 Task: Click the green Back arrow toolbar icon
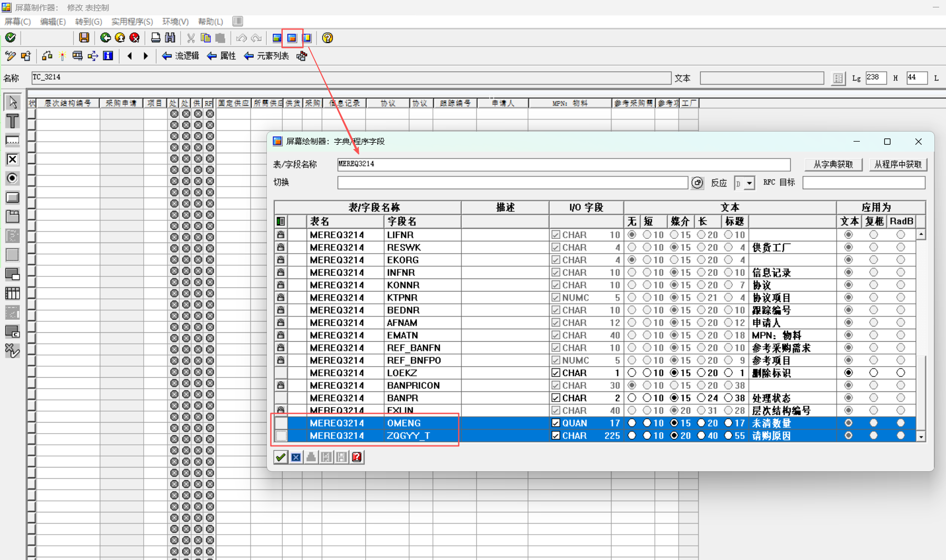105,38
